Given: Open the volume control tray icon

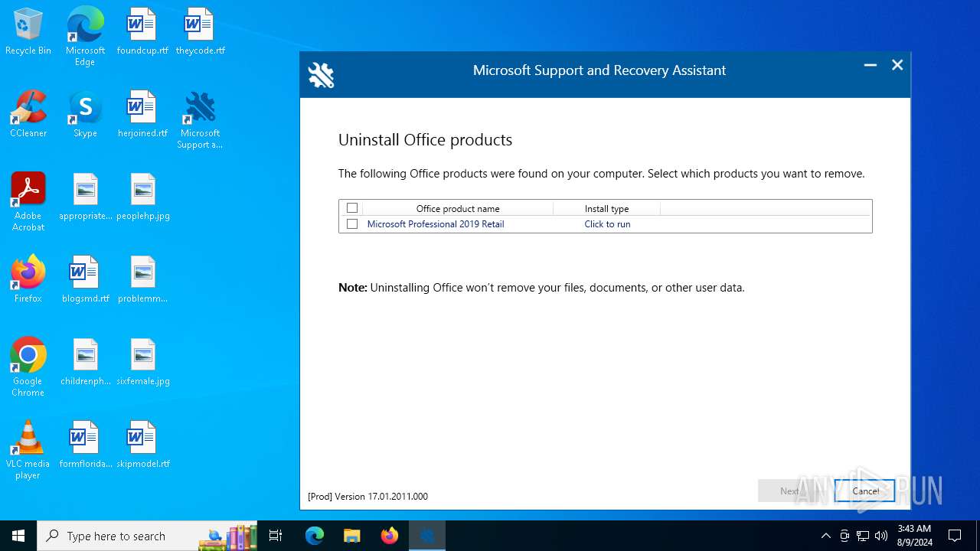Looking at the screenshot, I should pos(881,536).
